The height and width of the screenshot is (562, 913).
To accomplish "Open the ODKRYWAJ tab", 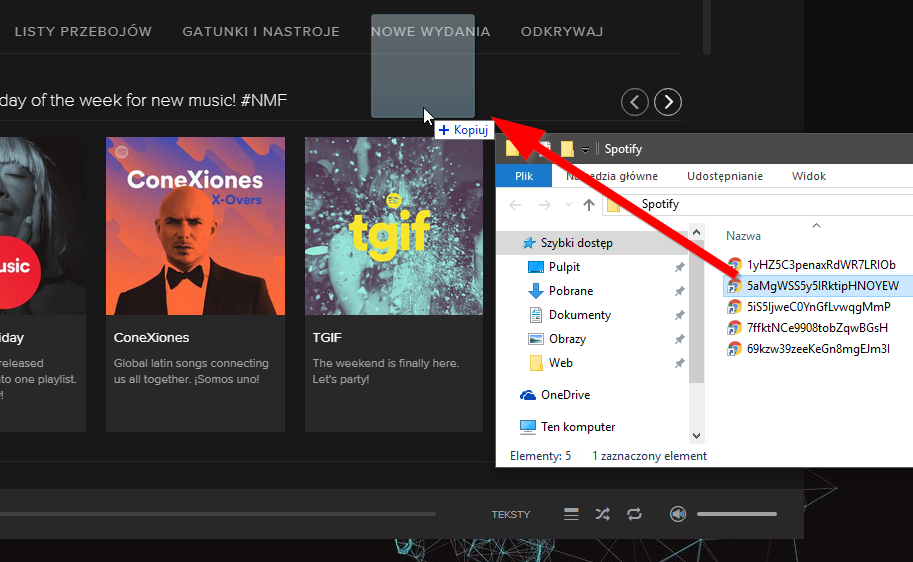I will tap(562, 31).
